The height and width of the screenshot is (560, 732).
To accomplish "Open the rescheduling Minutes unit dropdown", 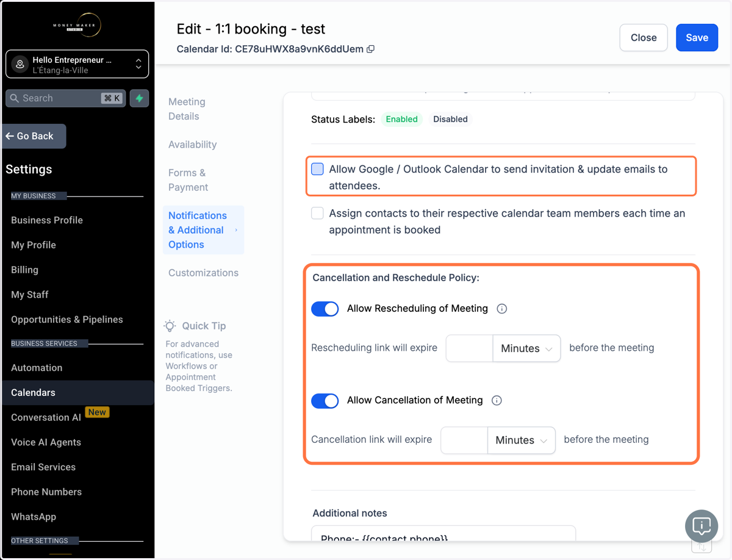I will (526, 348).
